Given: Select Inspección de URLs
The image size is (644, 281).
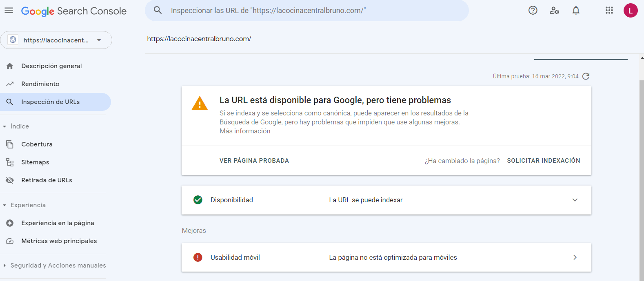Looking at the screenshot, I should click(x=56, y=102).
